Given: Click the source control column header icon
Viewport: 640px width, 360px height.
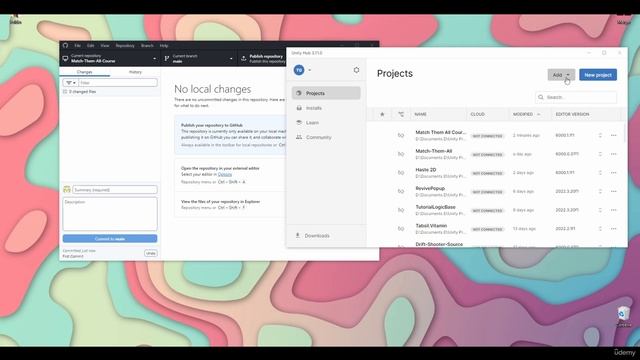Looking at the screenshot, I should point(401,114).
